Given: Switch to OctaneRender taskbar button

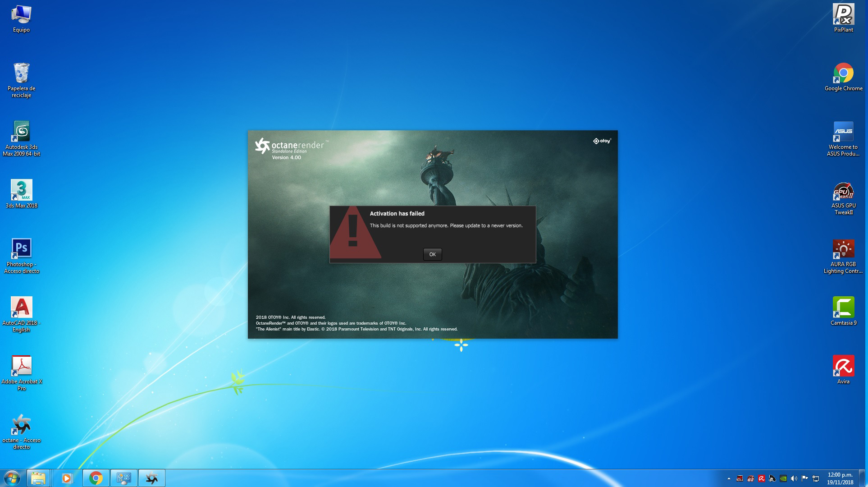Looking at the screenshot, I should 152,478.
